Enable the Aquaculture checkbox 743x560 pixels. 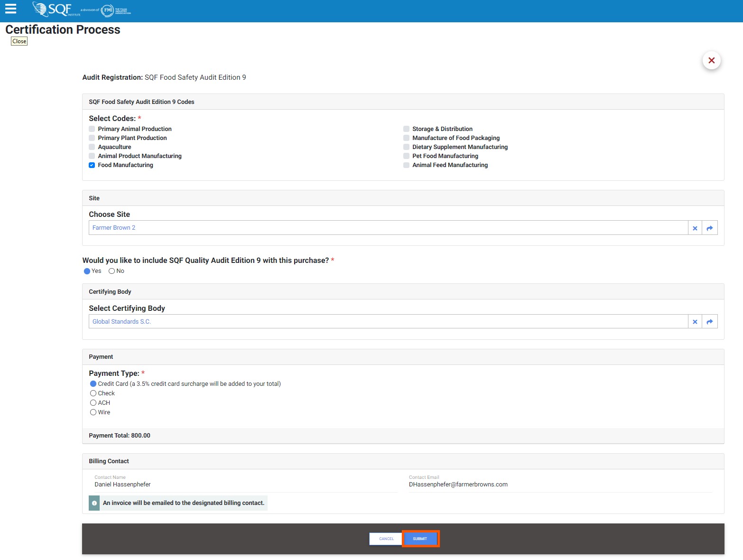[92, 147]
